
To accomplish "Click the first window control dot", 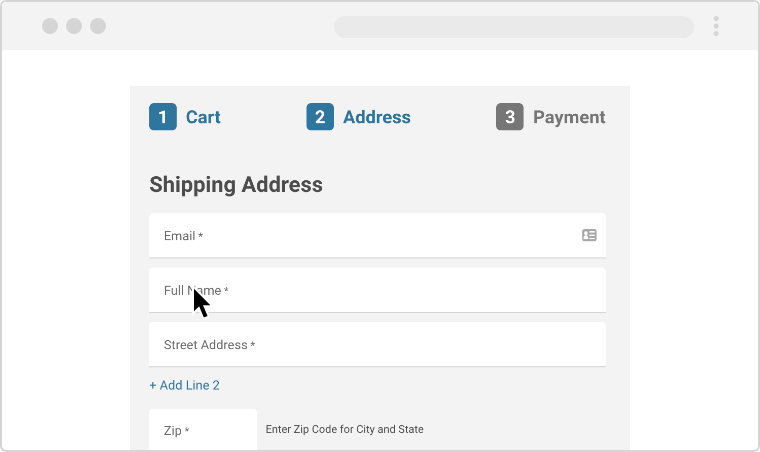I will 50,26.
